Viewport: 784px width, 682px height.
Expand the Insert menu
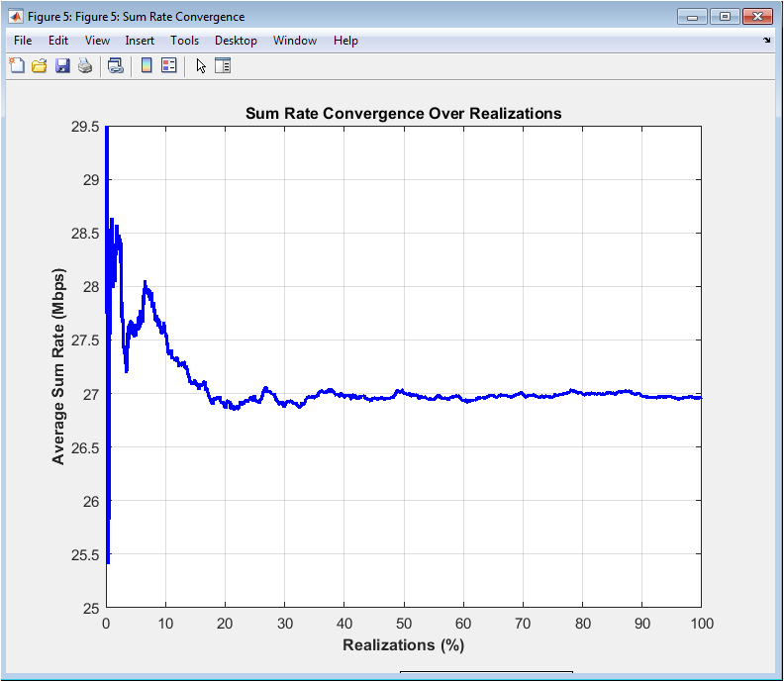140,41
